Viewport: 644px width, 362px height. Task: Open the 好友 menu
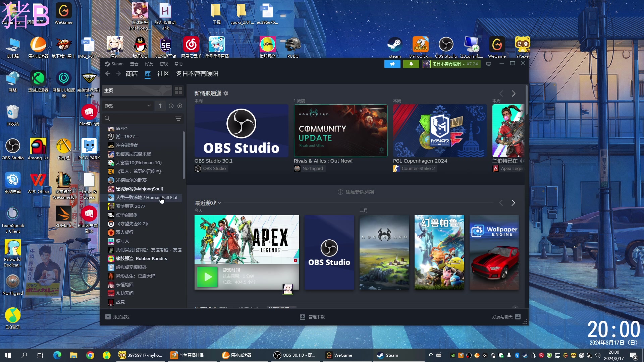(149, 64)
